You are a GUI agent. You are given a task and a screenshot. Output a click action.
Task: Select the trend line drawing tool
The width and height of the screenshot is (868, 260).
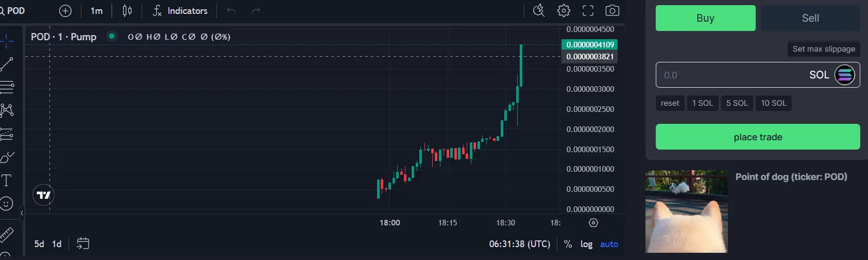click(x=7, y=64)
